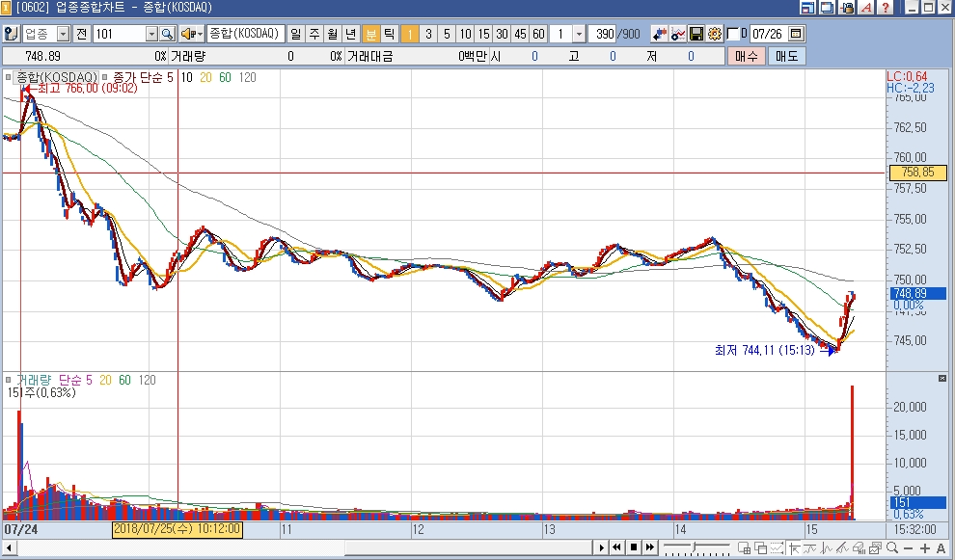Click the chart zoom slider at bottom
Screen dimensions: 955x560
point(695,547)
